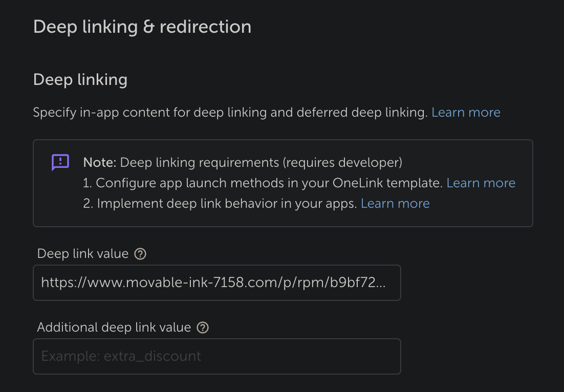Open Learn more link after deferred deep linking
The width and height of the screenshot is (564, 392).
466,113
